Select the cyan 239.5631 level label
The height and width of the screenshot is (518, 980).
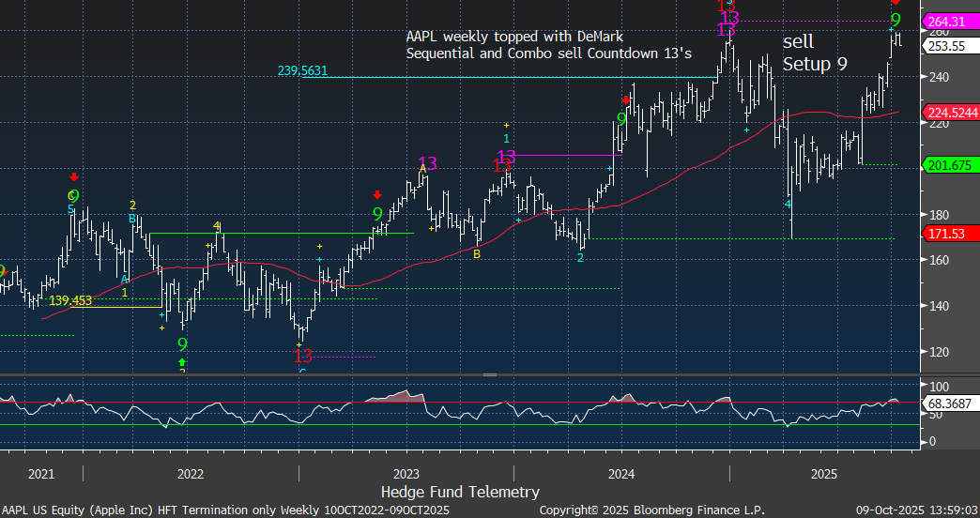pos(301,70)
